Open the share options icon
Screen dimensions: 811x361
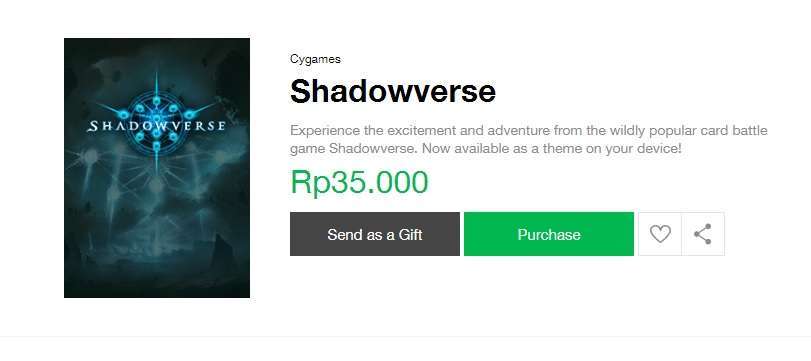pyautogui.click(x=703, y=234)
